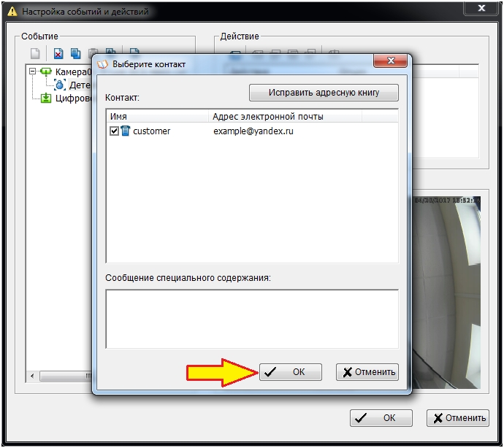Select the green camera icon in tree
Image resolution: width=504 pixels, height=448 pixels.
coord(46,72)
